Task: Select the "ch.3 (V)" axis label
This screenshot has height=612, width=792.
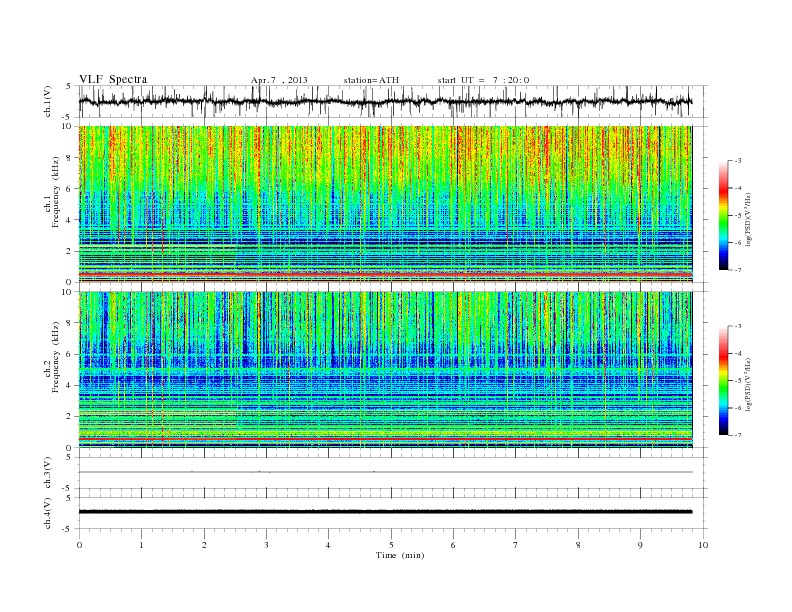Action: 47,473
